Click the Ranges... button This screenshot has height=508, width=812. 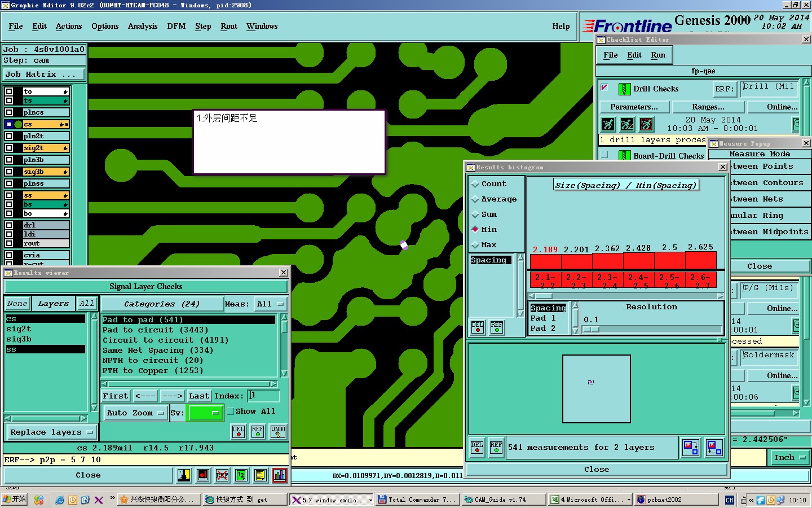click(708, 107)
